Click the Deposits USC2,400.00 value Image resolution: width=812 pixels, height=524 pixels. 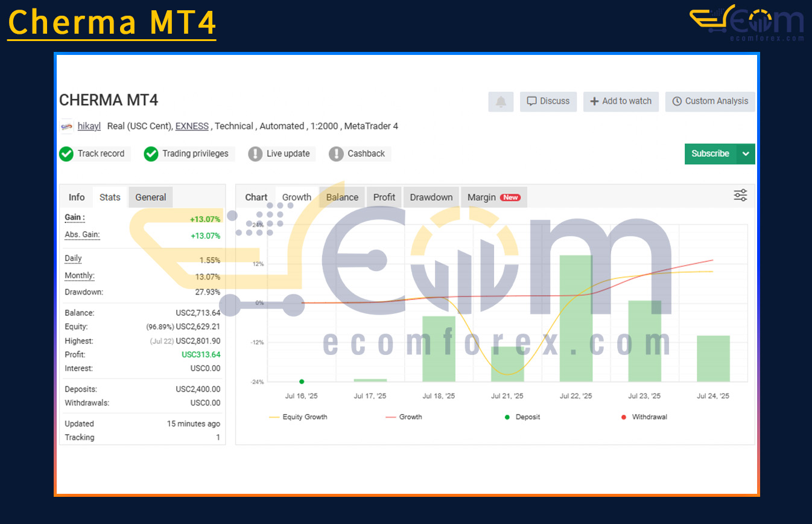[198, 389]
